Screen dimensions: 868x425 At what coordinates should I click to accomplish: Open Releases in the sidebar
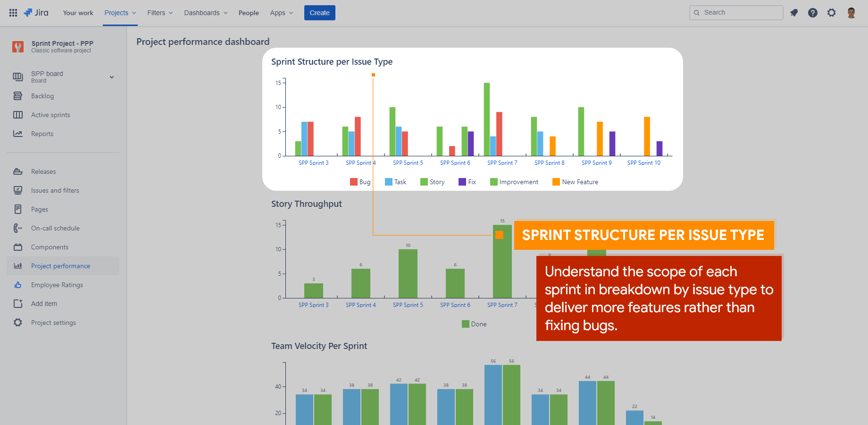tap(43, 171)
